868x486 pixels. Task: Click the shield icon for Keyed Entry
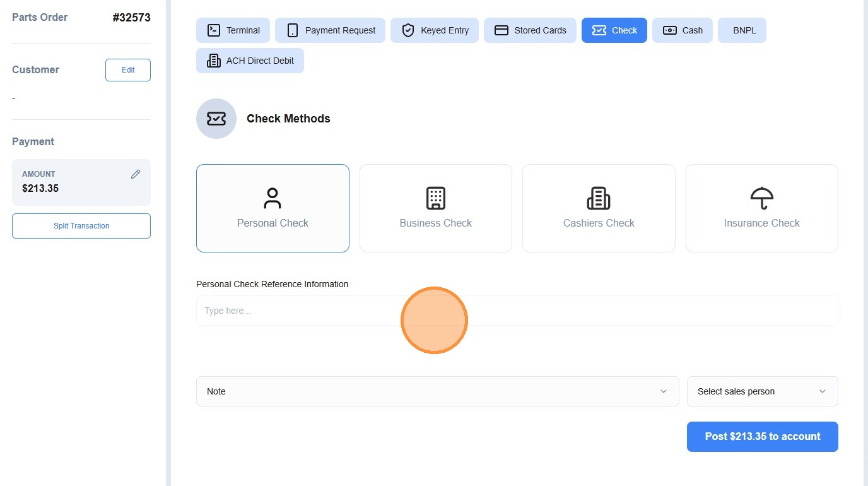click(x=408, y=30)
